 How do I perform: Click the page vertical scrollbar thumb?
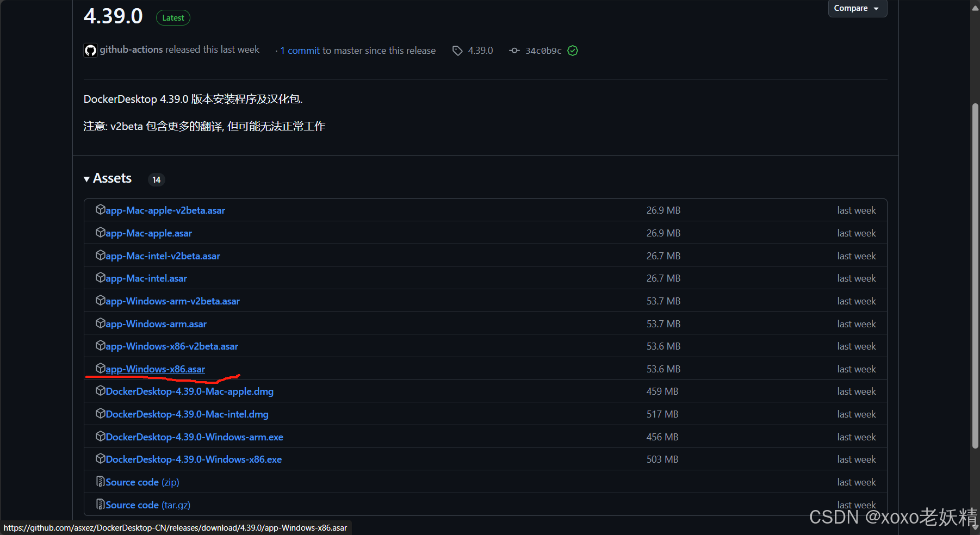tap(975, 276)
